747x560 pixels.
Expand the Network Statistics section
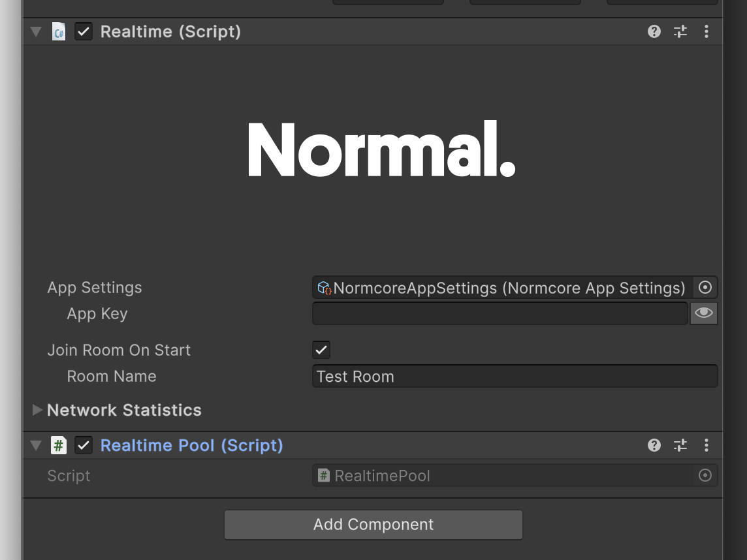(37, 410)
